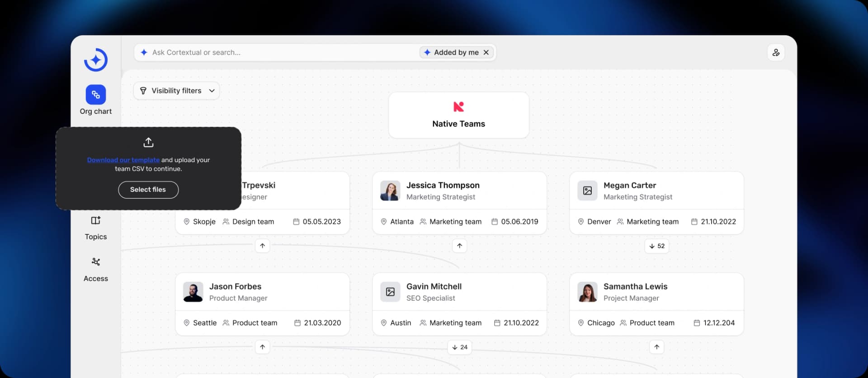
Task: Click Gavin Mitchell's placeholder image icon
Action: [x=390, y=292]
